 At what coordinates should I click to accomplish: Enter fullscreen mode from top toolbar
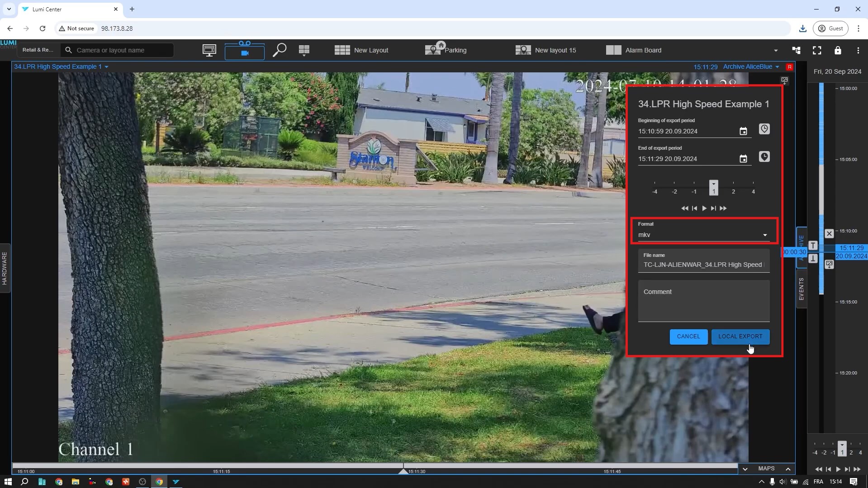coord(817,50)
